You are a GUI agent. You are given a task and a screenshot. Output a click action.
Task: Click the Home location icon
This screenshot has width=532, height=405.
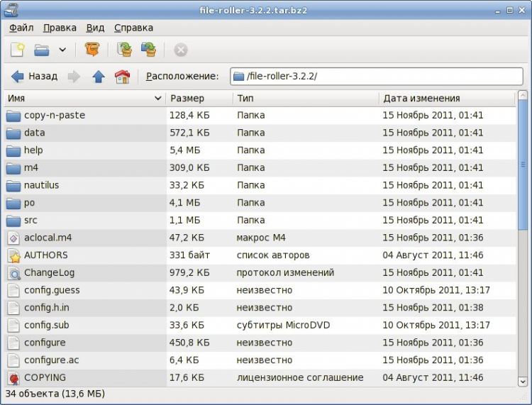pyautogui.click(x=123, y=77)
